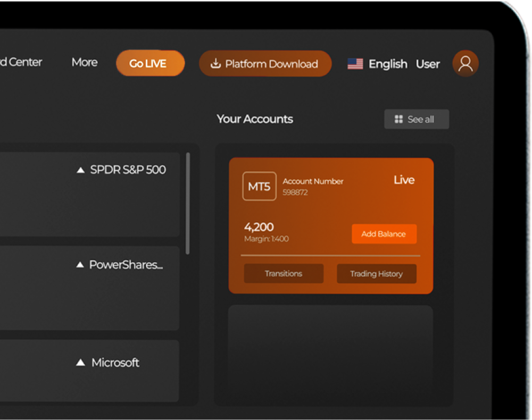Click account number 598872

pyautogui.click(x=295, y=192)
